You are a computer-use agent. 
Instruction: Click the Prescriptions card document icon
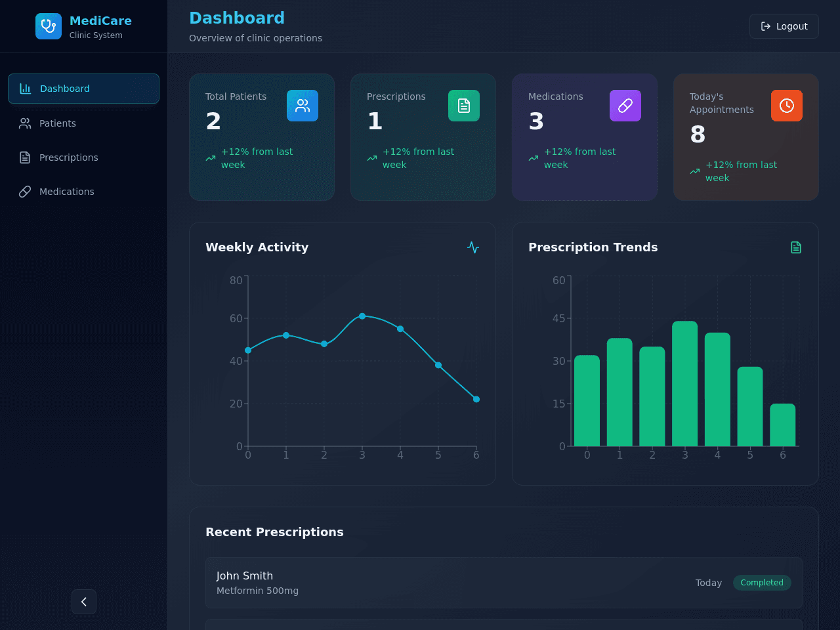click(464, 106)
